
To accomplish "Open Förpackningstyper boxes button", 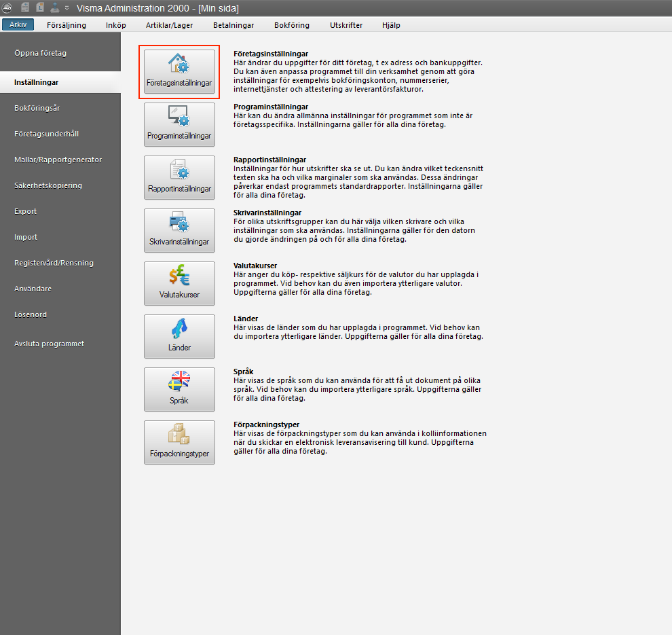I will pyautogui.click(x=179, y=442).
